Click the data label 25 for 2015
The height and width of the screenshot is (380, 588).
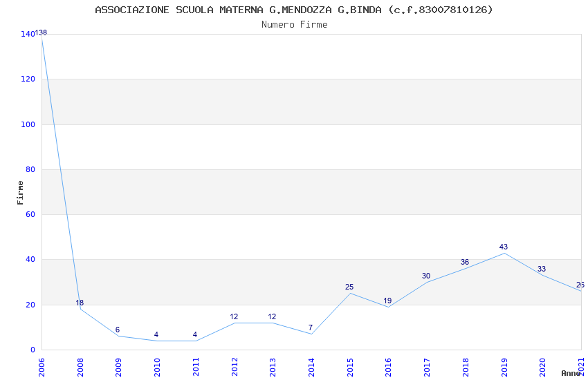pos(349,287)
